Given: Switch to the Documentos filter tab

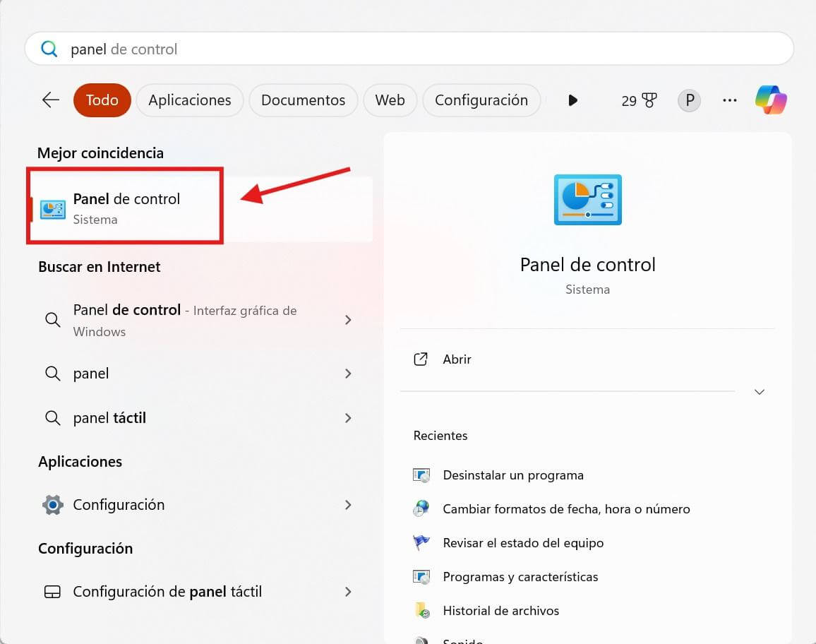Looking at the screenshot, I should (304, 100).
